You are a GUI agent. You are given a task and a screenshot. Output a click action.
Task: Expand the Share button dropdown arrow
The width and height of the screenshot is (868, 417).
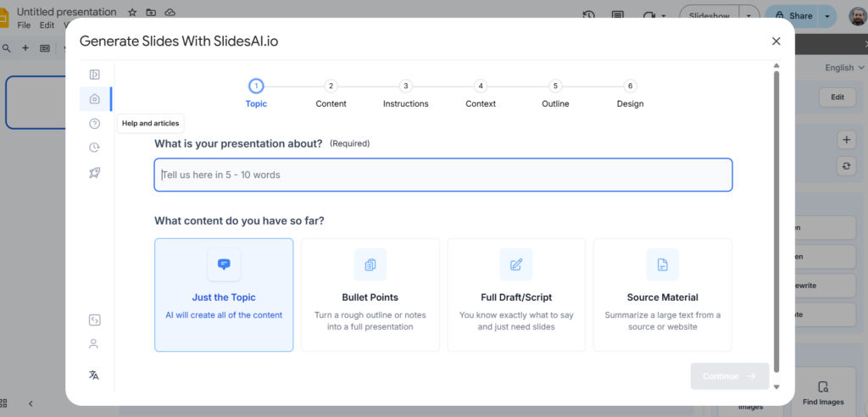point(827,15)
